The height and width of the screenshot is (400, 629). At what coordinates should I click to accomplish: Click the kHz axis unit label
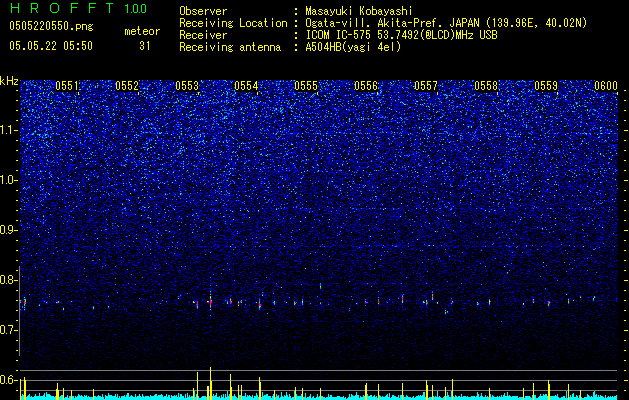[x=9, y=81]
